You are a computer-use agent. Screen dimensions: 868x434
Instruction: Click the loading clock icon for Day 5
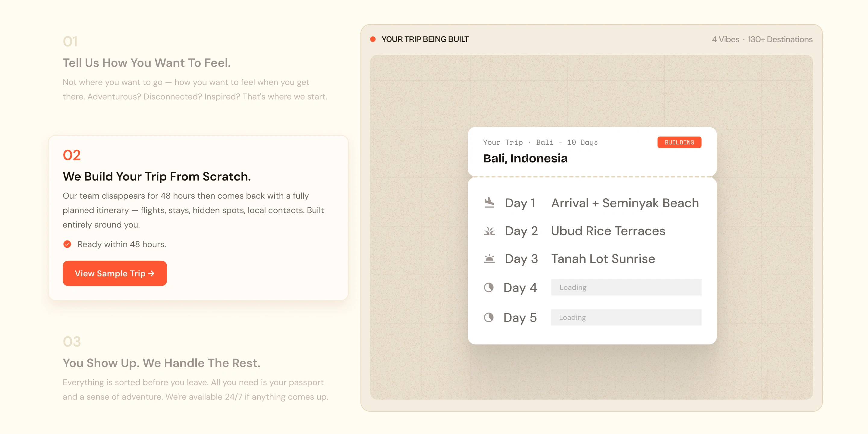[x=489, y=317]
